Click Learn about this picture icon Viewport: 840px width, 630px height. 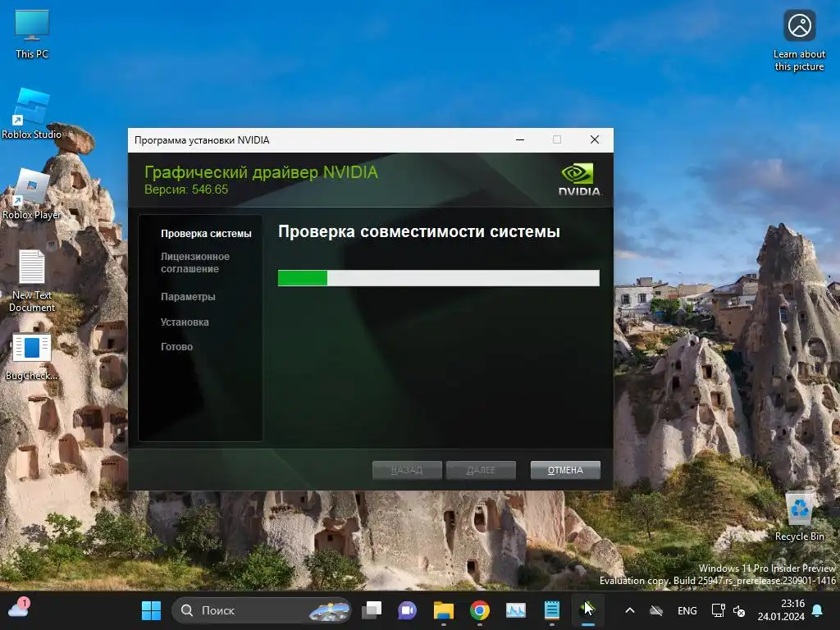pos(799,41)
